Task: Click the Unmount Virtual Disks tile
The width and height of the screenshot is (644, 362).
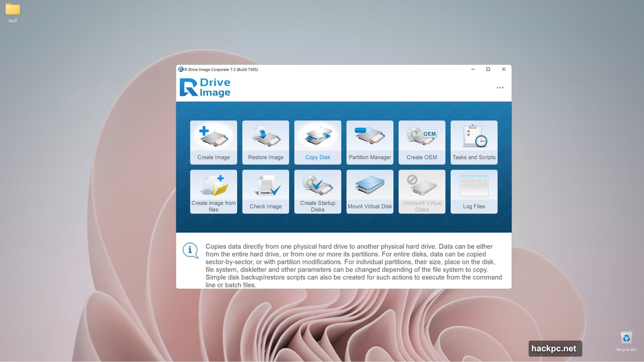Action: click(x=422, y=191)
